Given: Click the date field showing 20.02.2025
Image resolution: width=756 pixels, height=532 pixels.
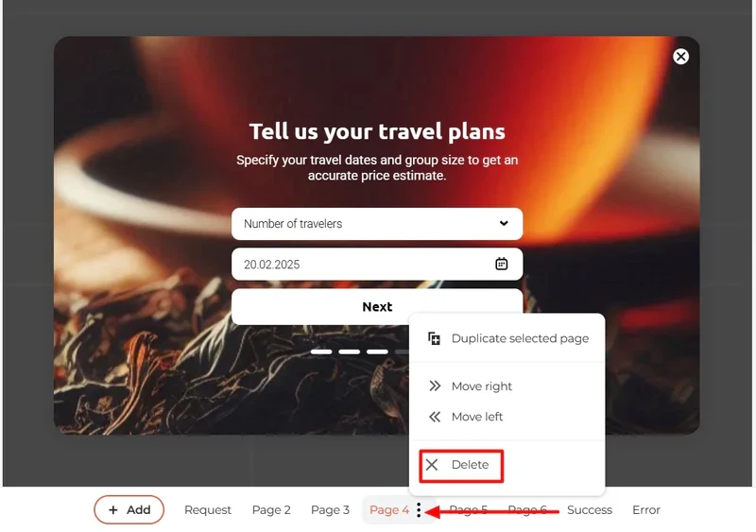Looking at the screenshot, I should [x=377, y=265].
